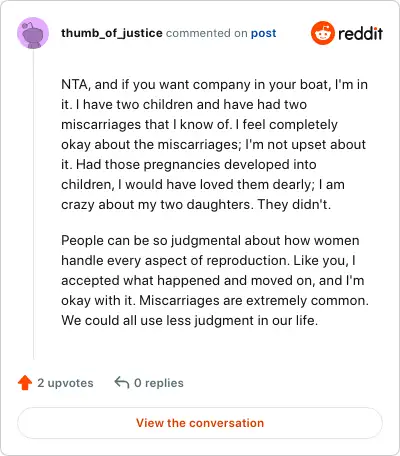400x456 pixels.
Task: Click the purple thumb_of_justice avatar
Action: 33,33
